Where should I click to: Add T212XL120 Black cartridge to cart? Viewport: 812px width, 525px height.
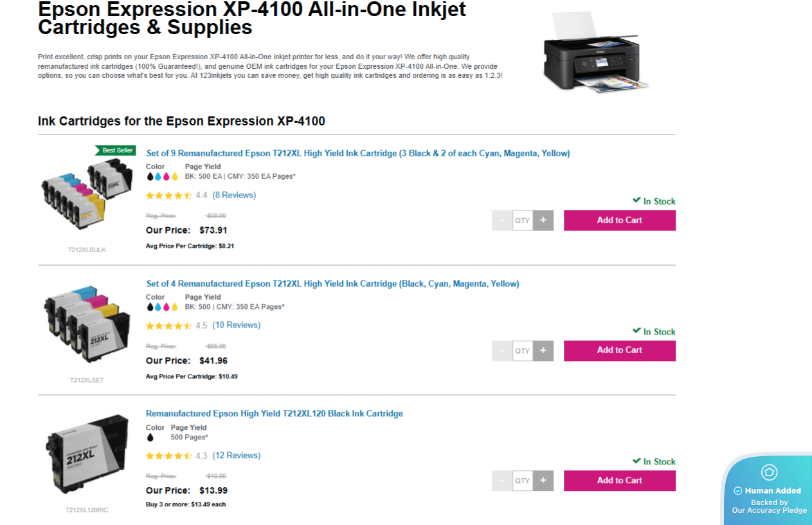coord(620,481)
